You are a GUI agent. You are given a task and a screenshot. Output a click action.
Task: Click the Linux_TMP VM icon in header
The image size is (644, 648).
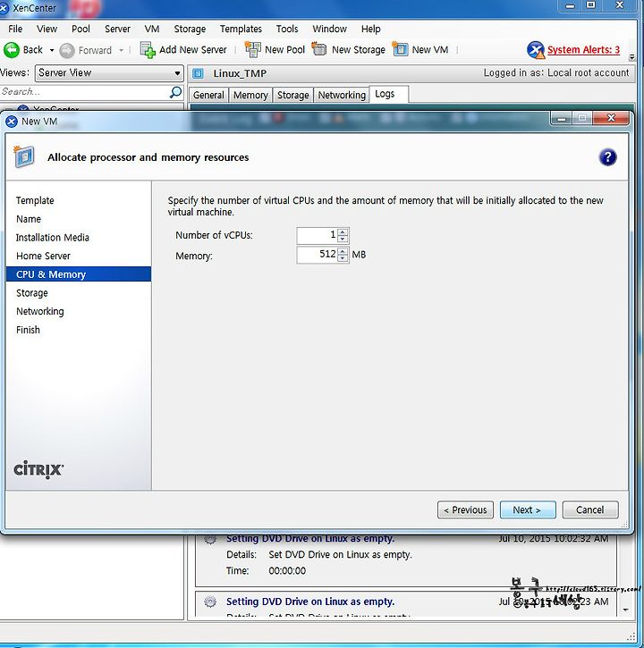pyautogui.click(x=199, y=73)
